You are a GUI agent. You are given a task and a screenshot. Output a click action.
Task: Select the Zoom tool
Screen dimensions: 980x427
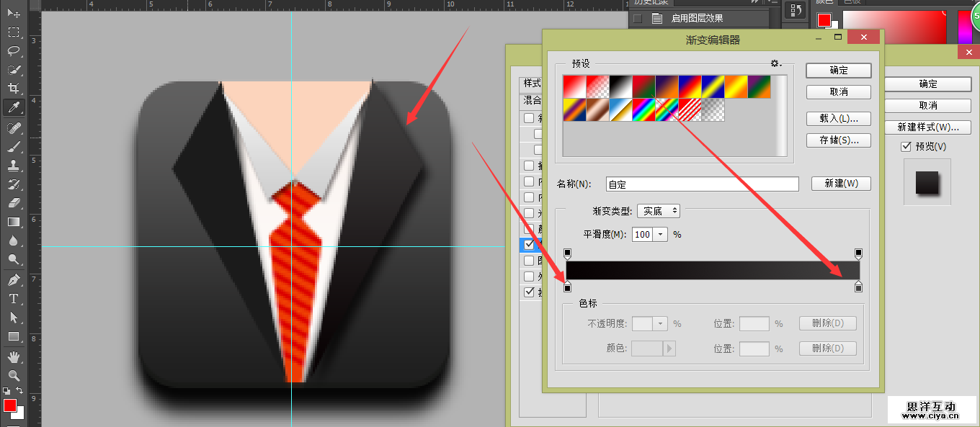click(14, 375)
